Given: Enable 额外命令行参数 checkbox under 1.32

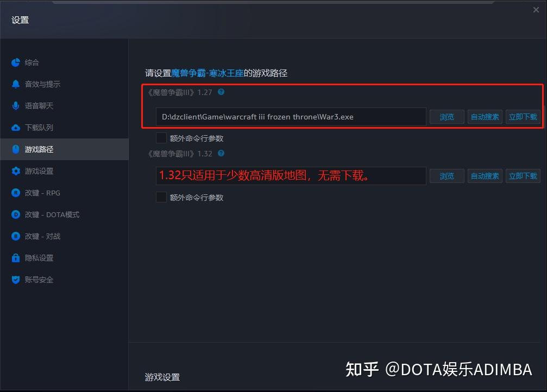Looking at the screenshot, I should coord(161,198).
